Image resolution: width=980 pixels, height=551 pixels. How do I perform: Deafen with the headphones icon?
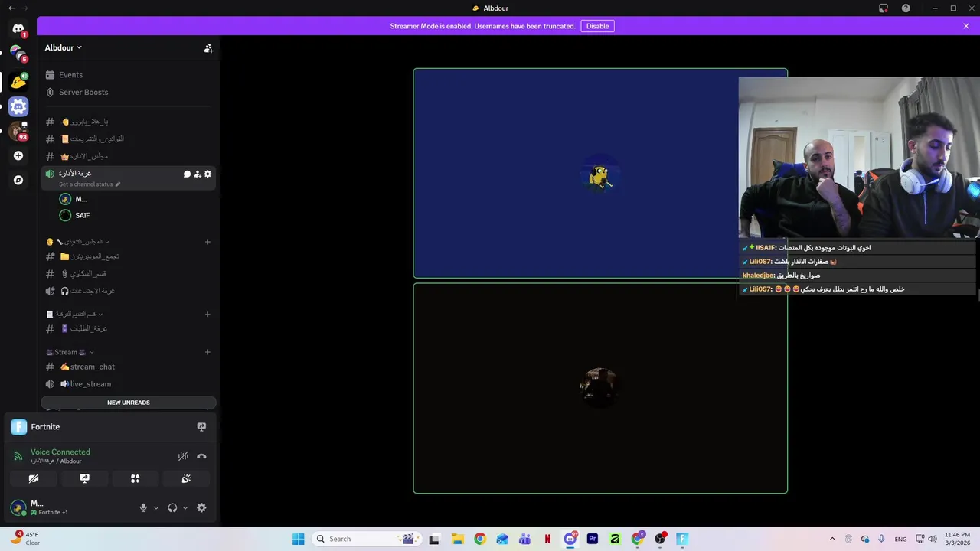[x=172, y=507]
